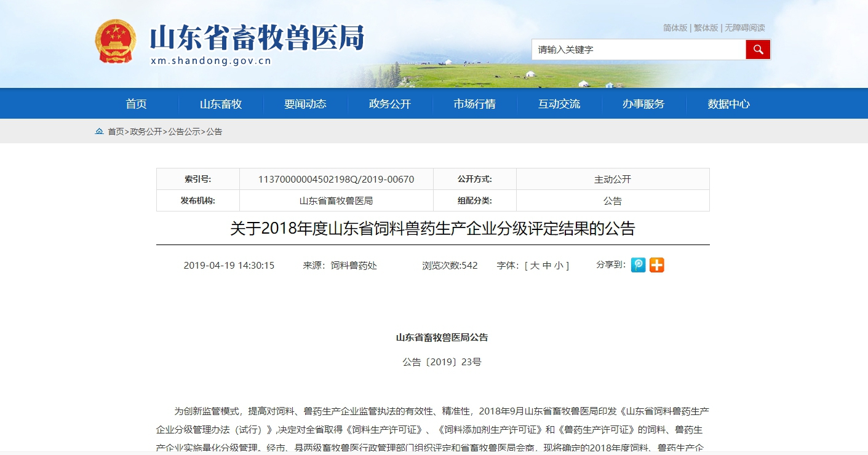
Task: Open the 互动交流 navigation item
Action: click(559, 104)
